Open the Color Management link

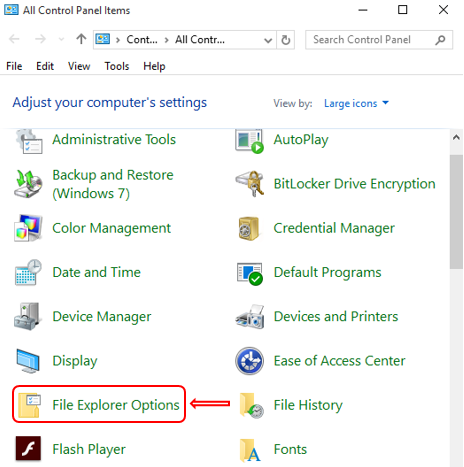(x=112, y=229)
